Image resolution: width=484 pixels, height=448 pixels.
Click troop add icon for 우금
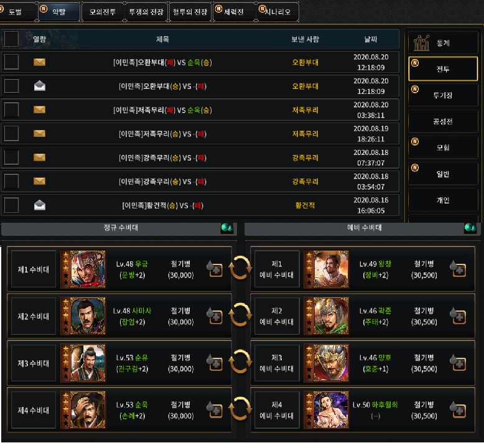pyautogui.click(x=215, y=269)
